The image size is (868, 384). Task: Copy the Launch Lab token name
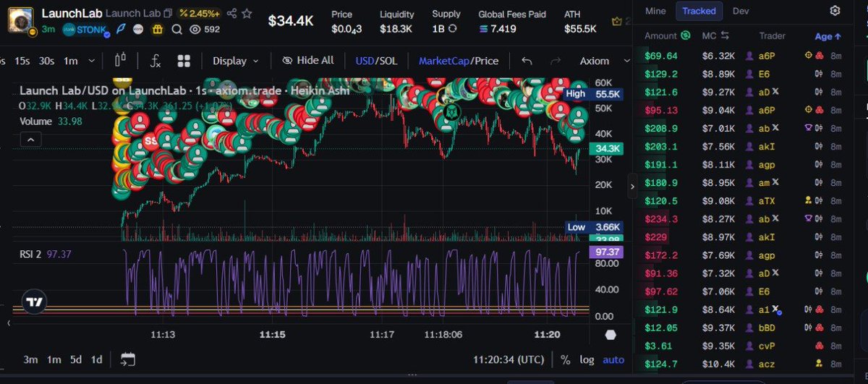[x=168, y=14]
